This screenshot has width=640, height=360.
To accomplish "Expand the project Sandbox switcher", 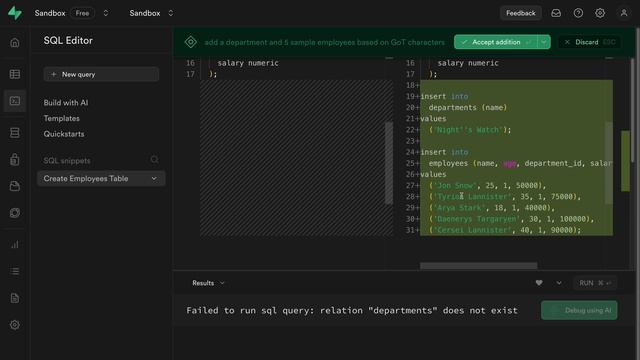I will pos(171,13).
